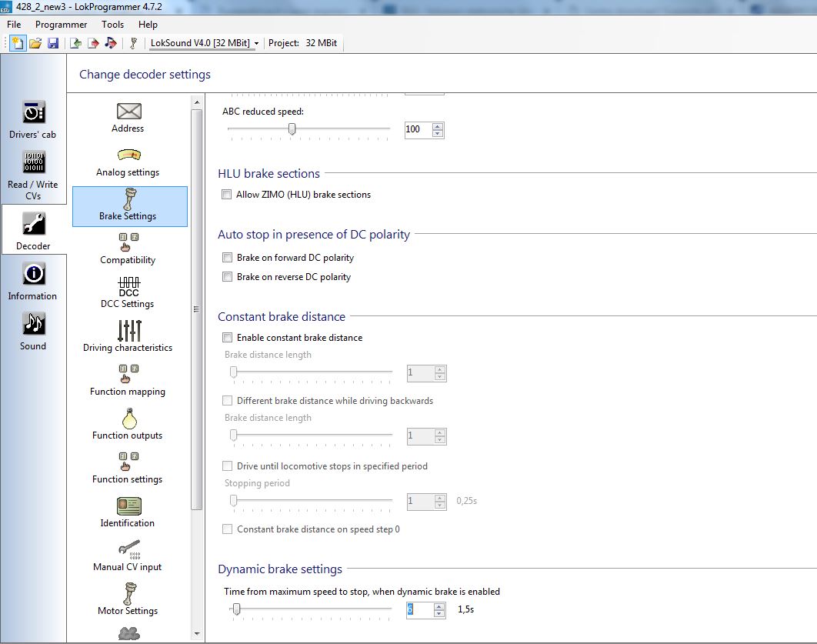
Task: Open the Read / Write CVs panel
Action: [x=32, y=175]
